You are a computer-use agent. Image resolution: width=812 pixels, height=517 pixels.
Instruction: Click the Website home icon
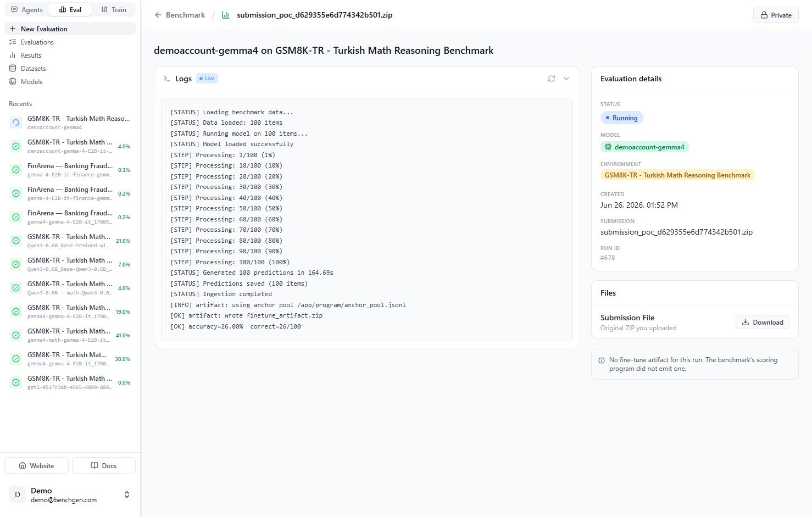(x=23, y=465)
